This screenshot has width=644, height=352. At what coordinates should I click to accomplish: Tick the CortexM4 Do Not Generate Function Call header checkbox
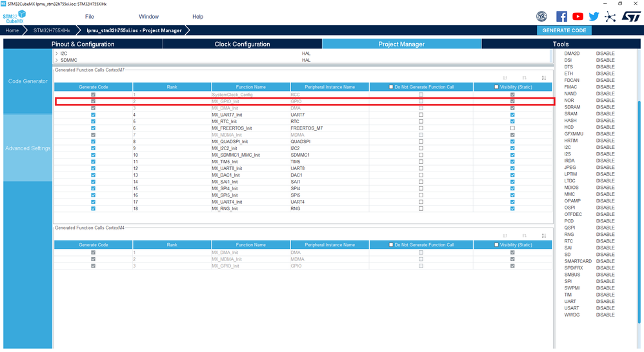pos(391,245)
